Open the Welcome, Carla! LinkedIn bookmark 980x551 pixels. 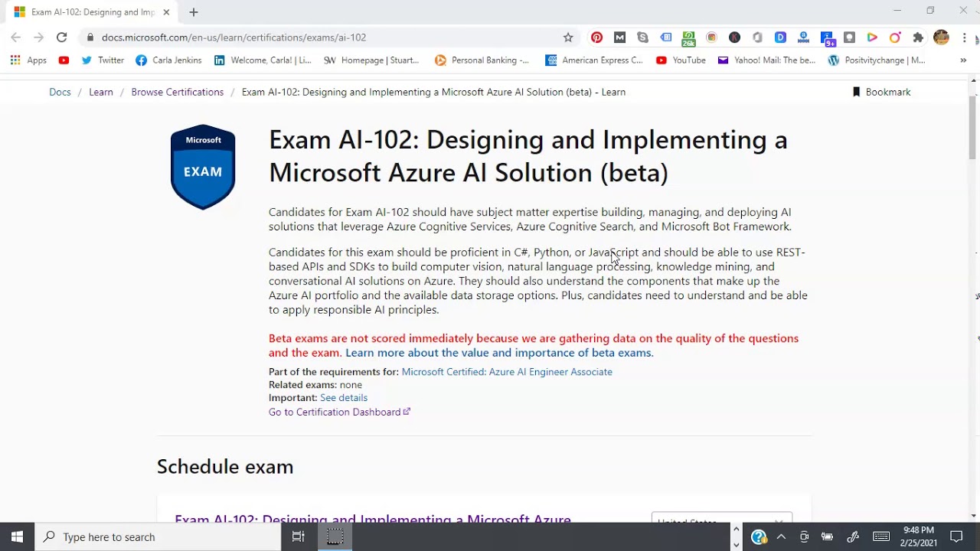click(x=263, y=60)
